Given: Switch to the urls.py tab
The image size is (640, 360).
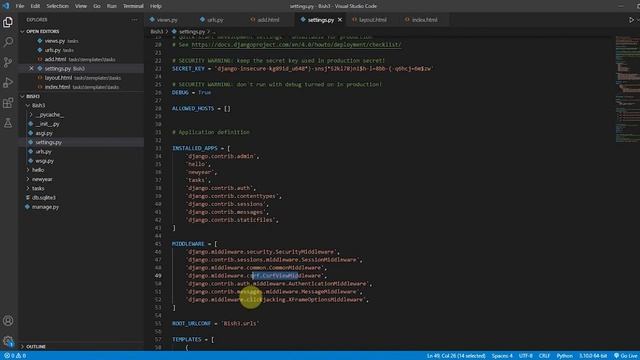Looking at the screenshot, I should [215, 20].
